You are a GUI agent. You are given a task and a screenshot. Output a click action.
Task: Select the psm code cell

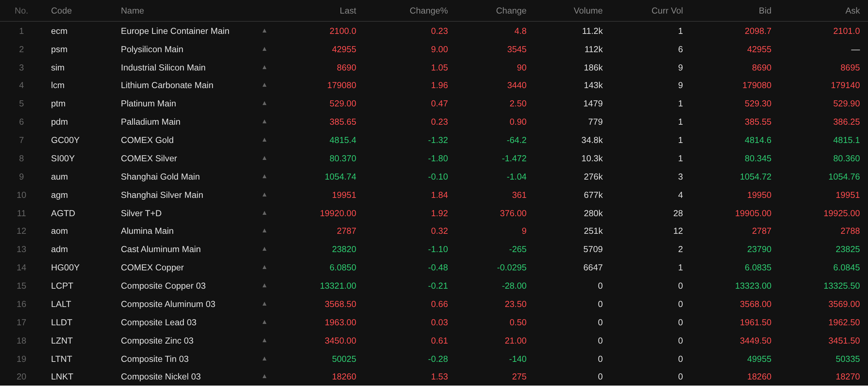[x=59, y=49]
